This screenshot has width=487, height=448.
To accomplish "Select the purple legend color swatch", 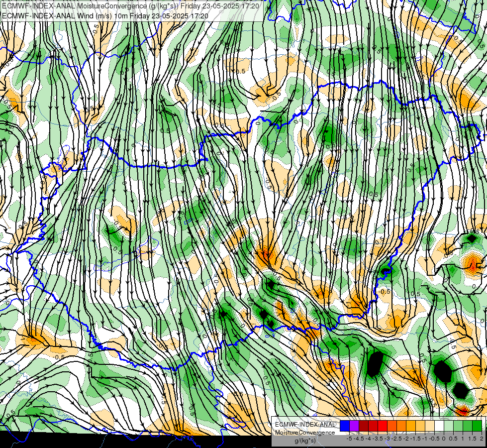I will (x=354, y=426).
